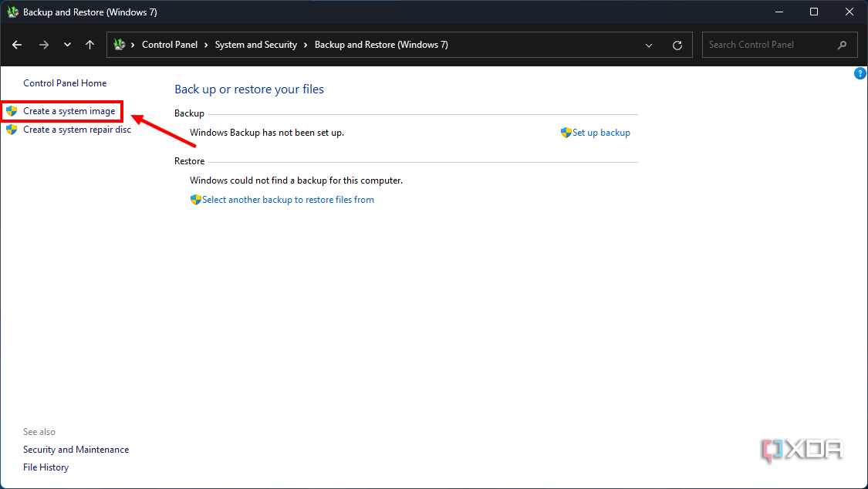Click shield icon beside Create a system image
This screenshot has height=489, width=868.
(x=12, y=111)
